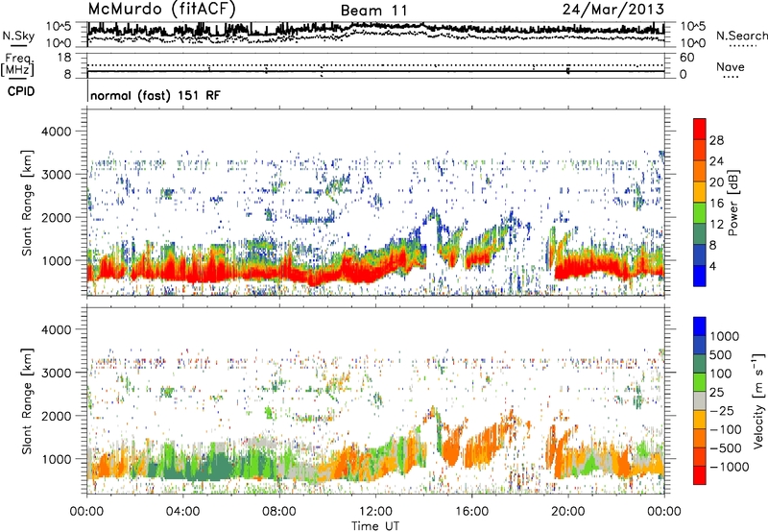Select the '08:00' time tick label
768x532 pixels.
tap(279, 512)
